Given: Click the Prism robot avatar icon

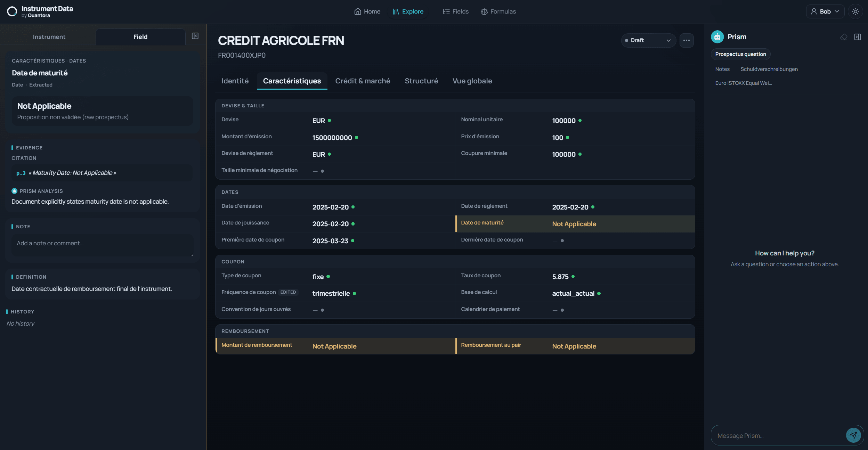Looking at the screenshot, I should click(717, 37).
